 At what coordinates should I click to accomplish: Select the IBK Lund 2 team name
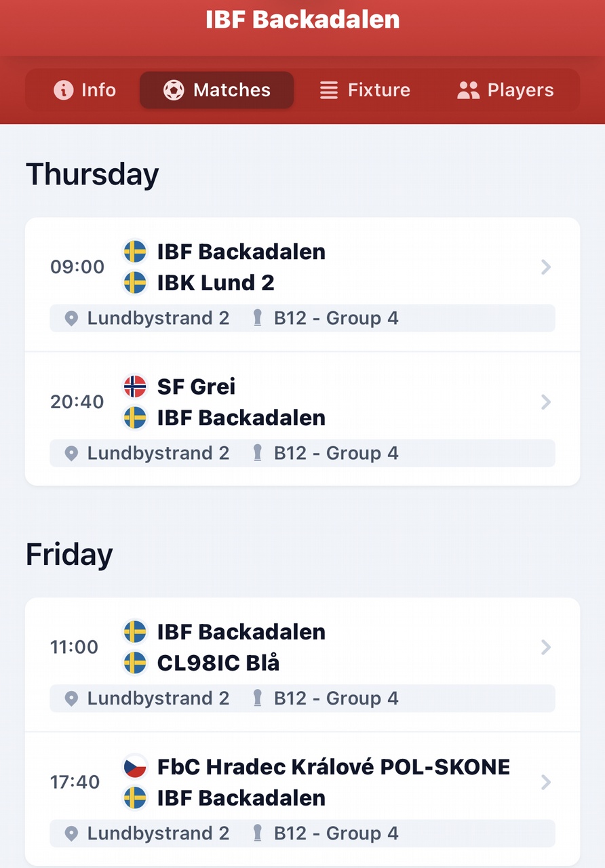216,283
